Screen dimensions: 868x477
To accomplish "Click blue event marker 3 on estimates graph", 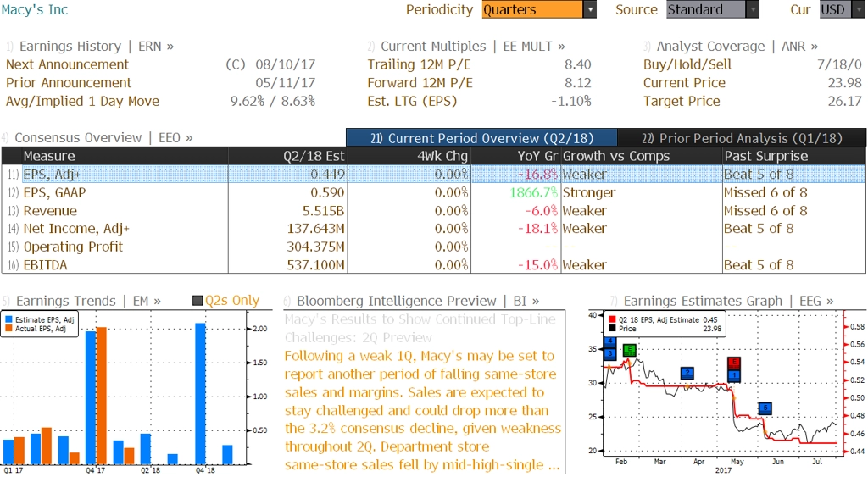I will pos(610,352).
